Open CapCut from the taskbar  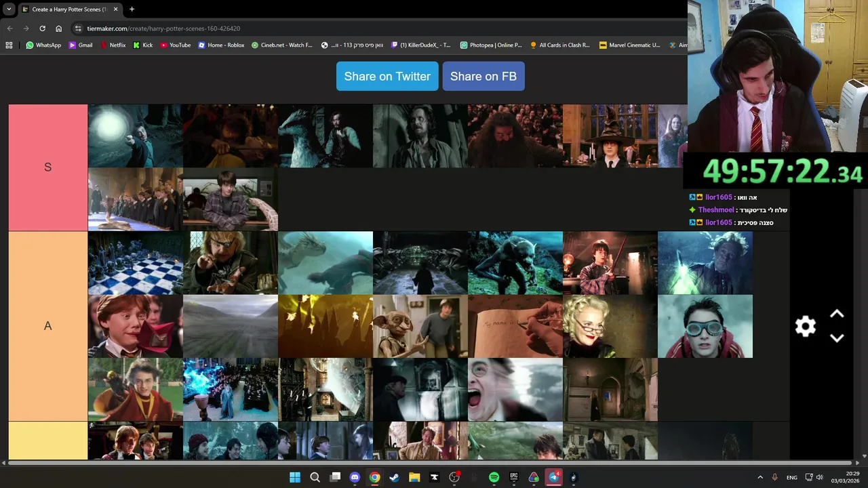click(x=434, y=477)
